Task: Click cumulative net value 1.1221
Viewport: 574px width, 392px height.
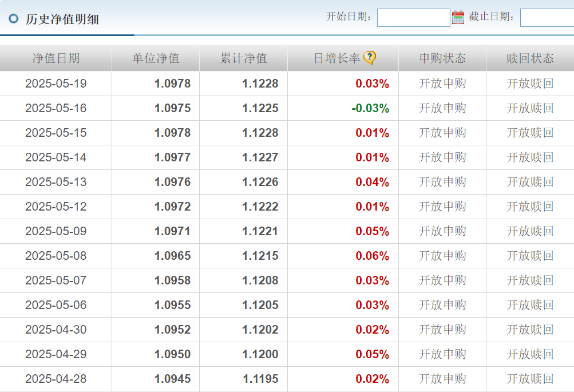Action: pyautogui.click(x=260, y=231)
